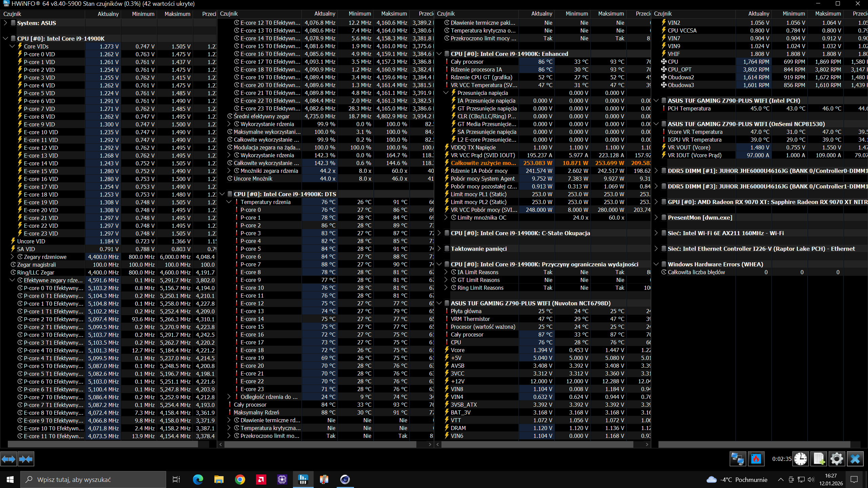Open sensor settings gear icon
This screenshot has width=868, height=488.
coord(836,459)
